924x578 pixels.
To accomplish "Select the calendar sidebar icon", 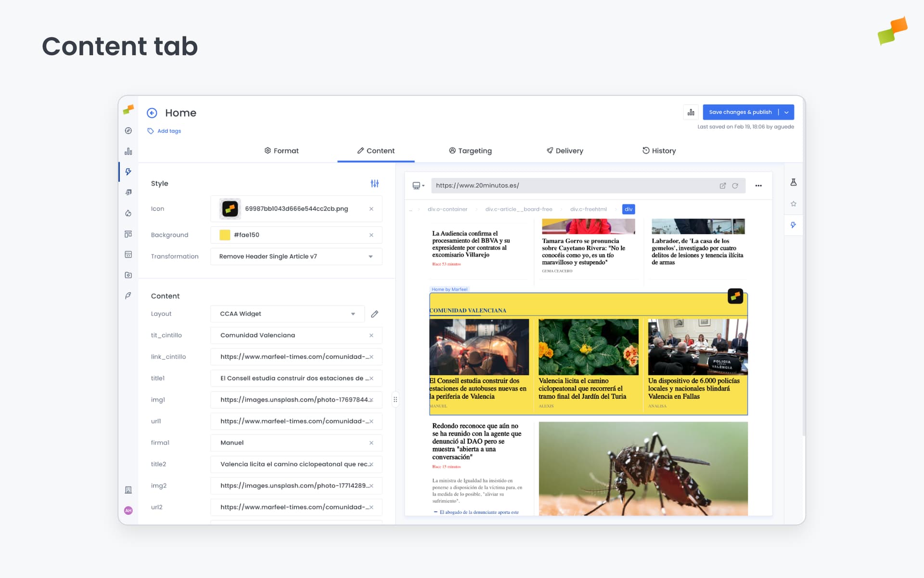I will pos(128,254).
